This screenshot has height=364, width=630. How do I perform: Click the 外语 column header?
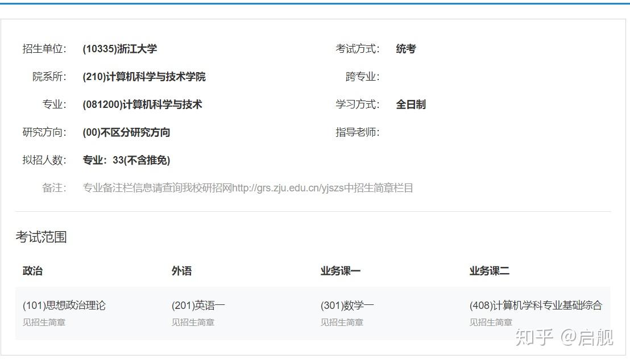[181, 271]
